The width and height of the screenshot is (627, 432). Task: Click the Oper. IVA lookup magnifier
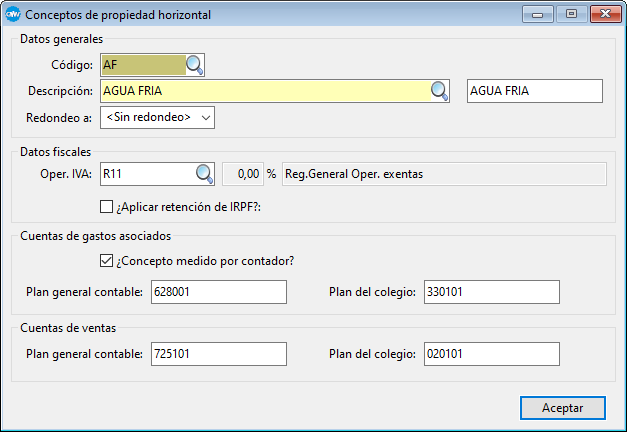pos(204,174)
